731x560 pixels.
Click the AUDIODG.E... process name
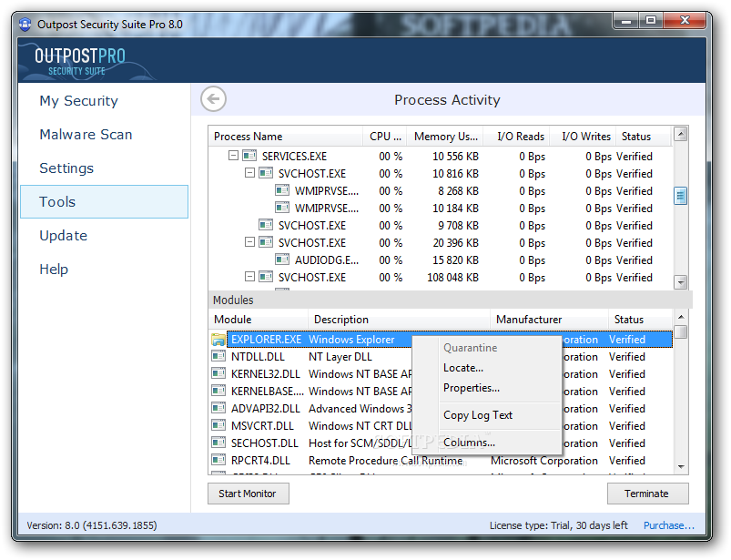(x=327, y=260)
